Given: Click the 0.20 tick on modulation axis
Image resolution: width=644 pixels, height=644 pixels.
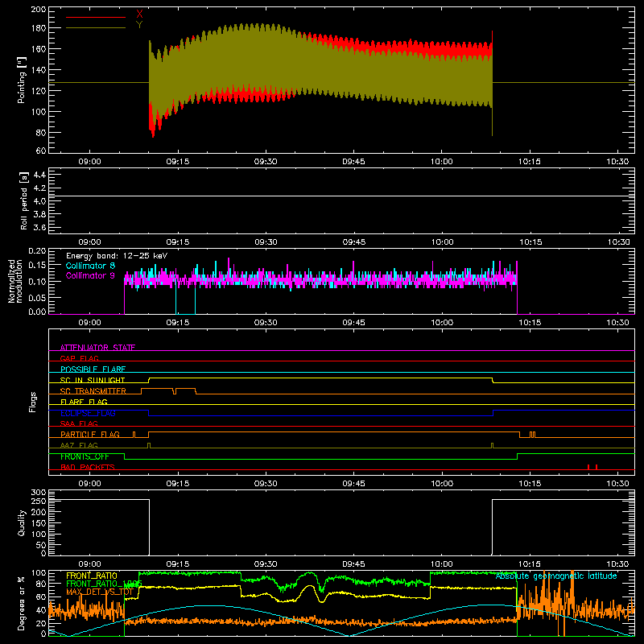Looking at the screenshot, I should point(37,251).
